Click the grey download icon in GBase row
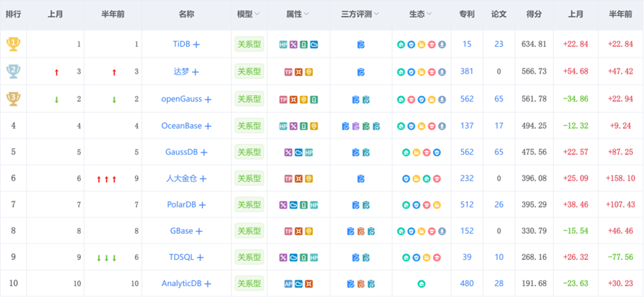 coord(442,231)
